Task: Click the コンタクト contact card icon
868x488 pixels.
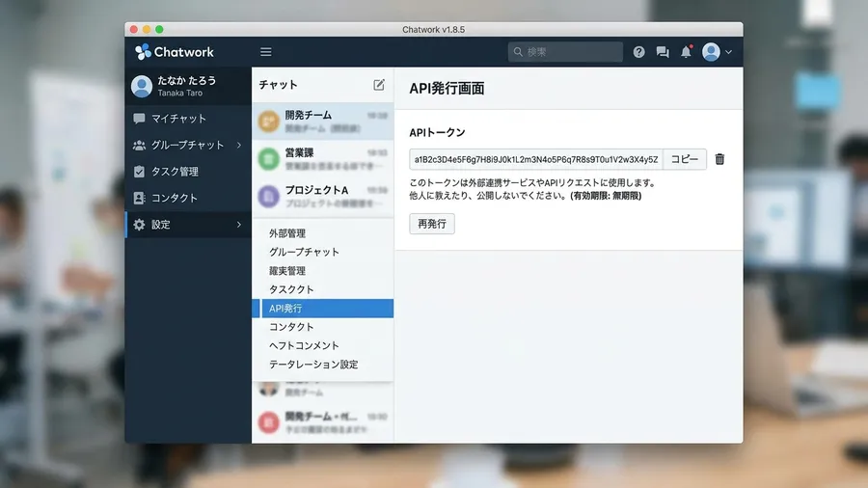Action: pyautogui.click(x=139, y=198)
